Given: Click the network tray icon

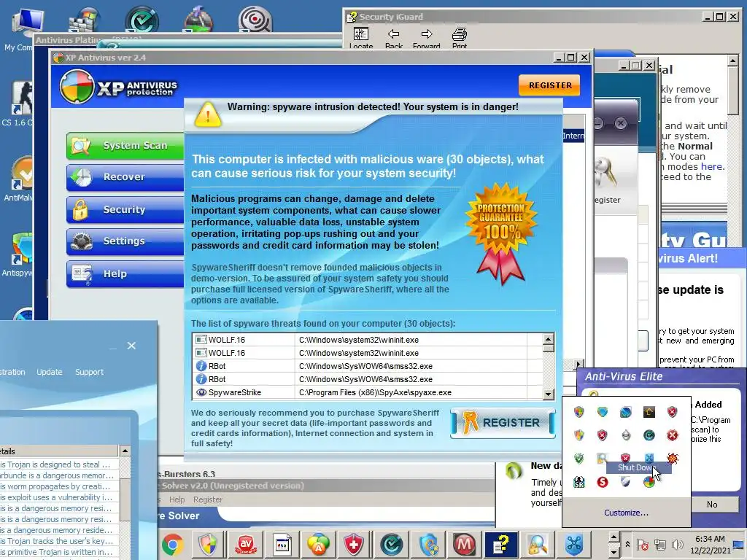Looking at the screenshot, I should point(660,544).
